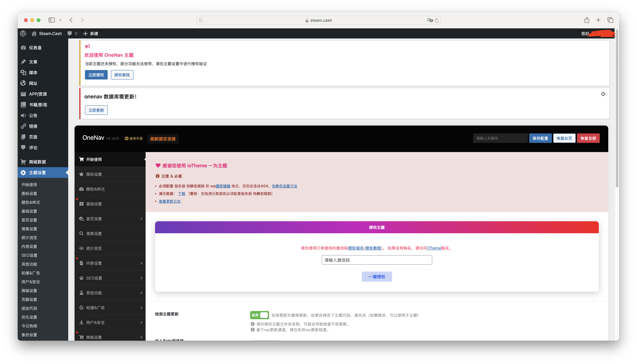The width and height of the screenshot is (637, 364).
Task: Expand 轮播&广告 panel chevron
Action: [141, 308]
